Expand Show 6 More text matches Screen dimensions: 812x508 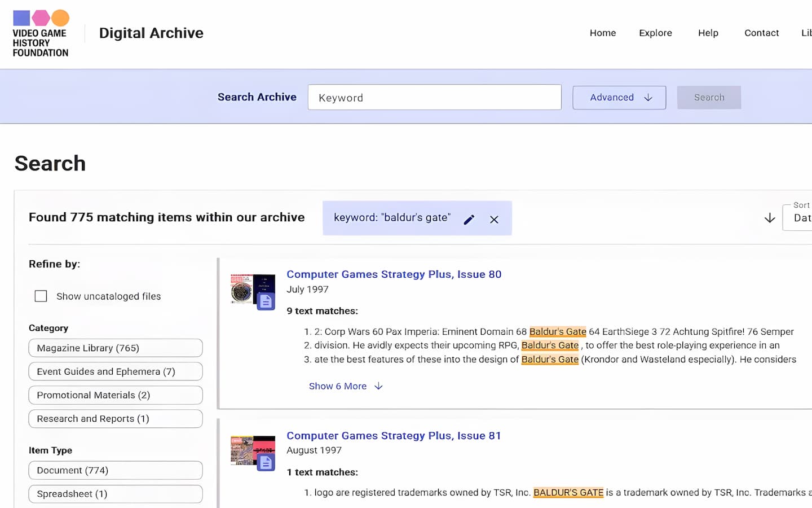(345, 386)
